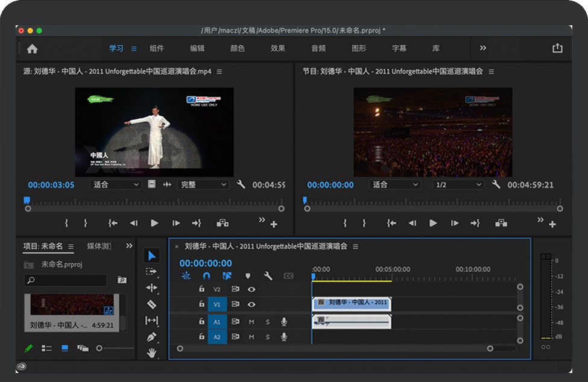Click the share/export icon at top right
This screenshot has height=382, width=588.
point(557,48)
